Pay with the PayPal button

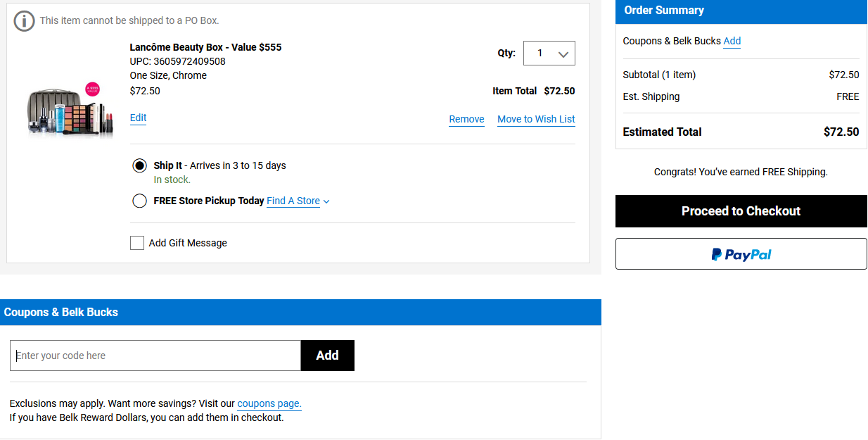coord(741,254)
